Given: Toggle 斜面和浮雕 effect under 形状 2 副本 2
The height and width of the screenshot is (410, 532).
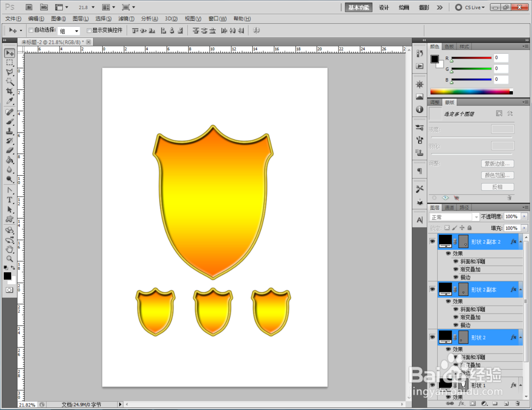Looking at the screenshot, I should tap(456, 261).
